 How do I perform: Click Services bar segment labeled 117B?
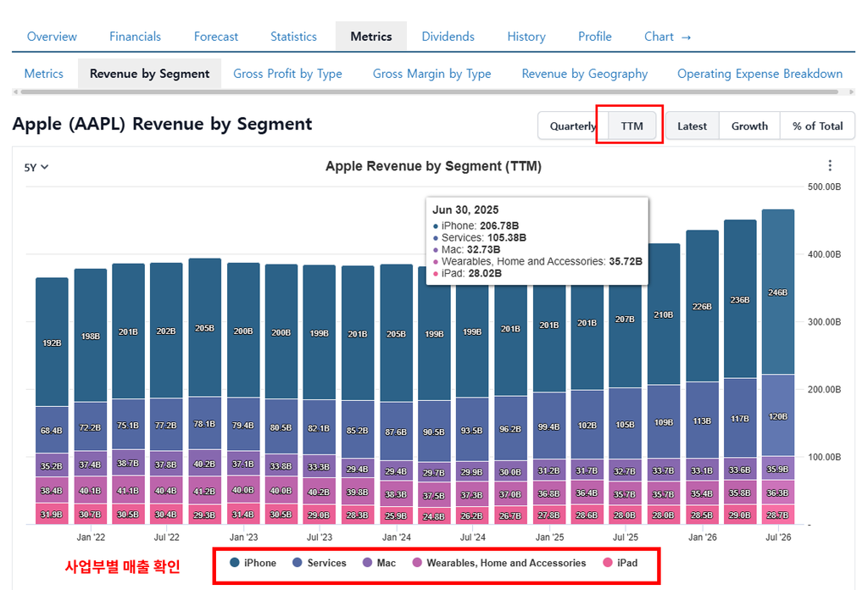pos(739,419)
